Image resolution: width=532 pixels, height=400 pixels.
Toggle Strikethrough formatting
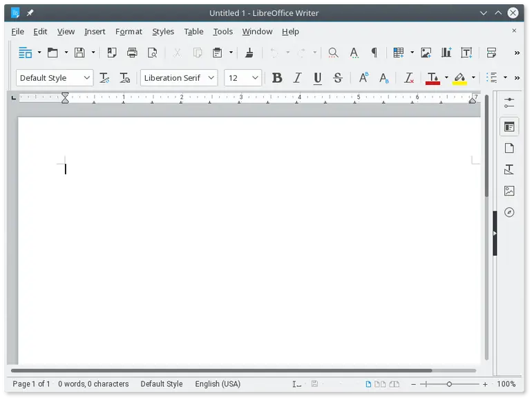(338, 78)
